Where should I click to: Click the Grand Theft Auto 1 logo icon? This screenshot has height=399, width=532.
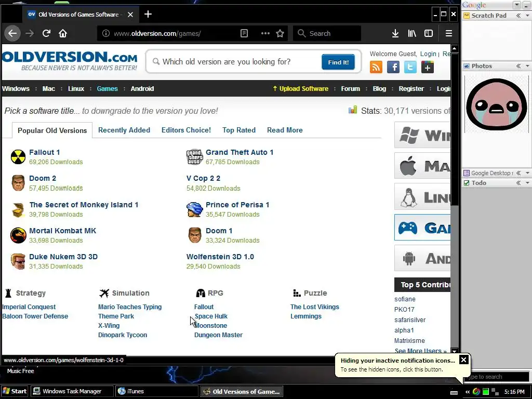pyautogui.click(x=194, y=157)
